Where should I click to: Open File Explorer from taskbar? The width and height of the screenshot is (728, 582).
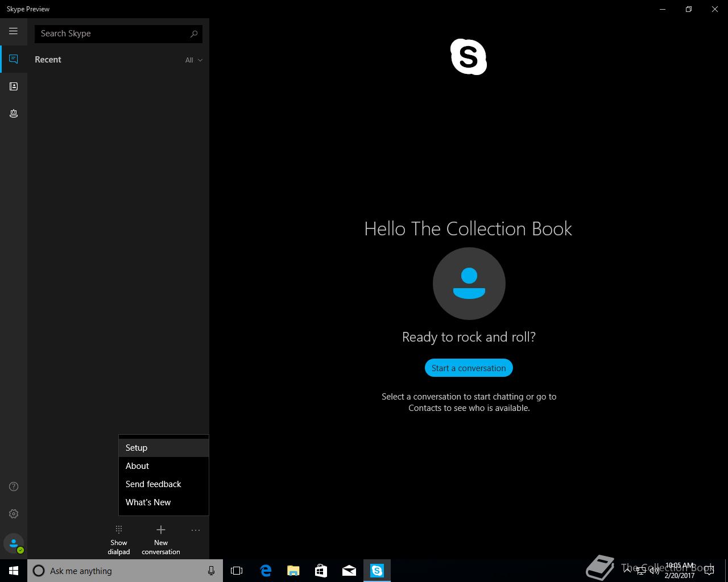pyautogui.click(x=293, y=571)
